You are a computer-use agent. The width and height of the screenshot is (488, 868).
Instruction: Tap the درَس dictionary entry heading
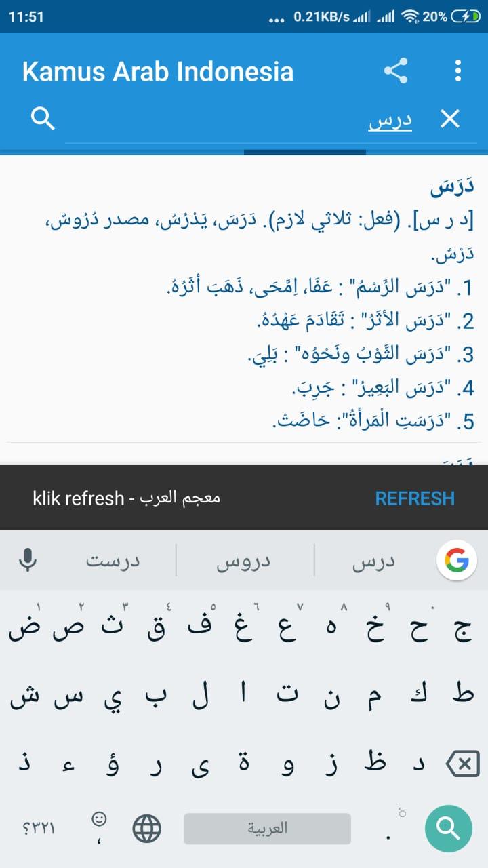click(x=452, y=188)
